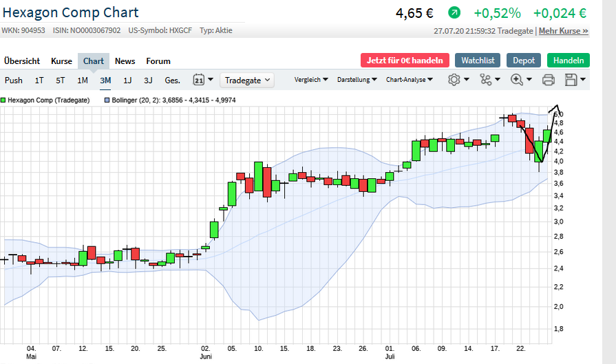Open the News tab
This screenshot has width=616, height=364.
[x=125, y=61]
